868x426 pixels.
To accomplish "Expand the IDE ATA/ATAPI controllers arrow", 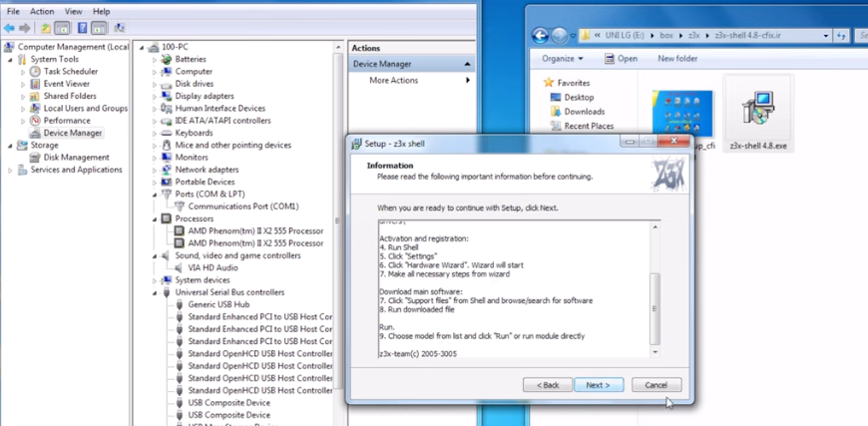I will 155,121.
